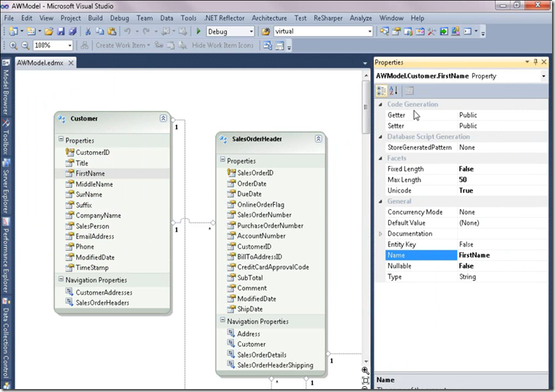Collapse the SalesOrderHeader entity chevron
This screenshot has height=392, width=555.
point(319,139)
